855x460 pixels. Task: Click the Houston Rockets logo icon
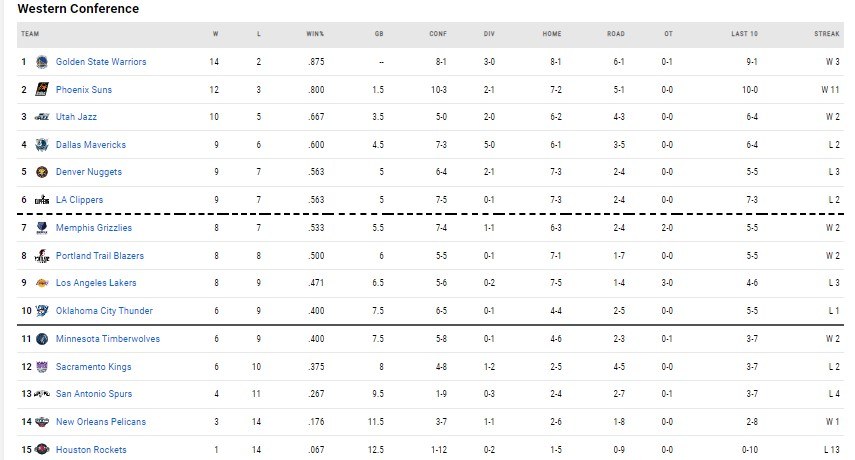pos(42,450)
